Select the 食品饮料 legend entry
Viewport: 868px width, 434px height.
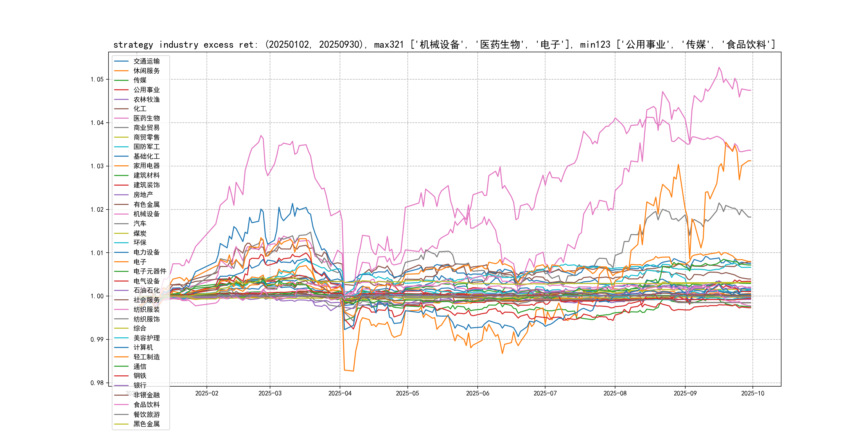pos(146,405)
